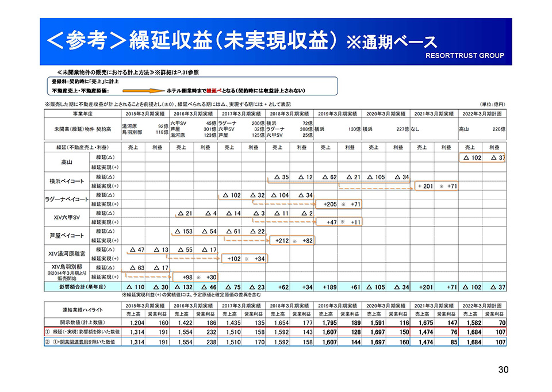
Task: Click the ホテル開業時まで繰延べとなる note
Action: tap(236, 91)
